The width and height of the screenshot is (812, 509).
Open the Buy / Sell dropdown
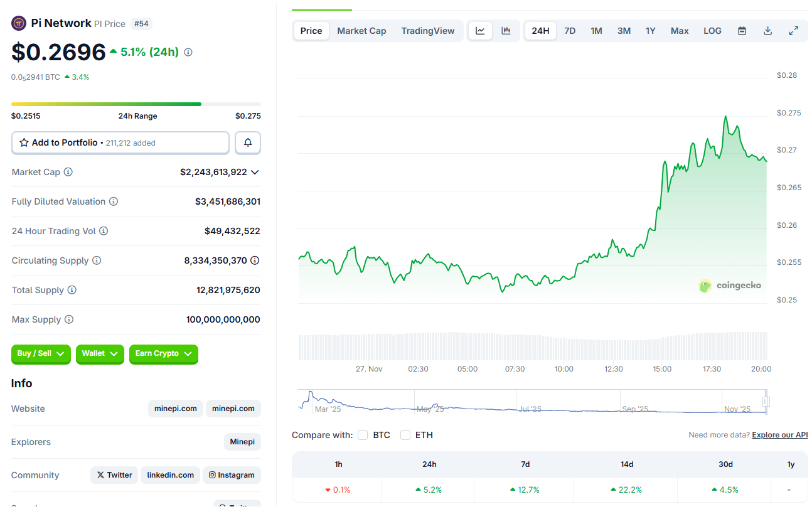41,354
